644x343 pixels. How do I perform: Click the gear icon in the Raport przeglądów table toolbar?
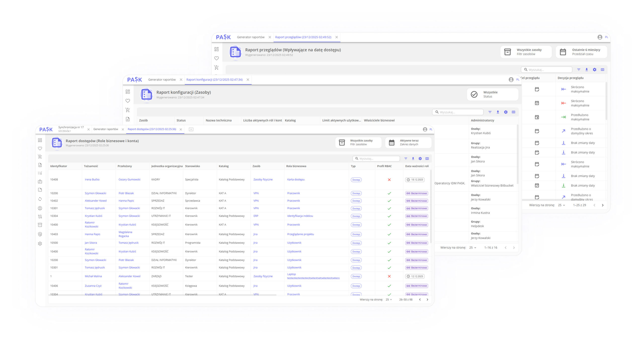pos(594,70)
